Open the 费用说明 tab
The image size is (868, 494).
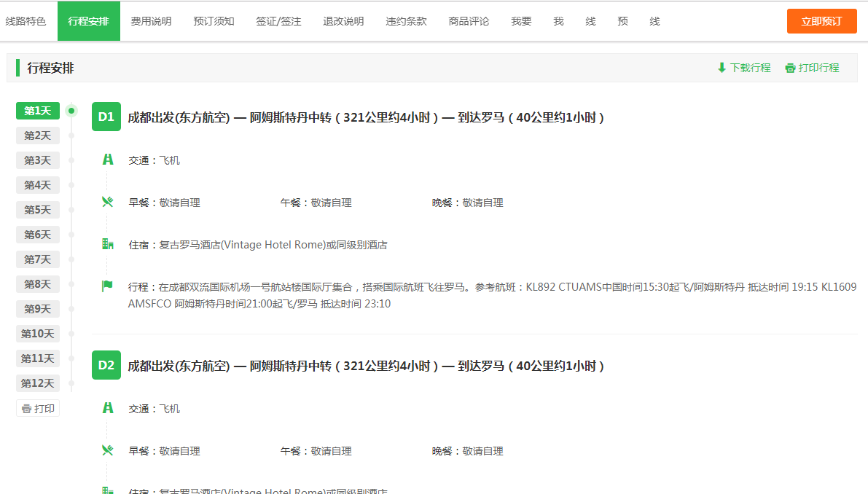click(x=151, y=21)
